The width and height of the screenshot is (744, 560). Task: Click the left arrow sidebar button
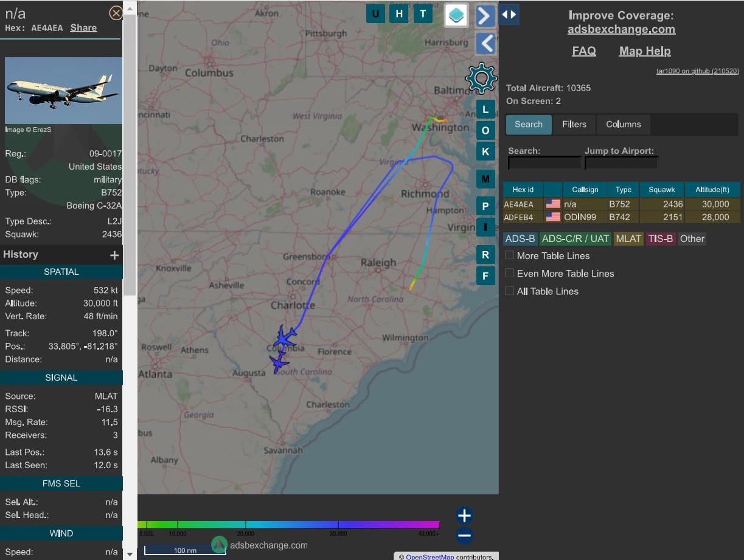point(485,44)
